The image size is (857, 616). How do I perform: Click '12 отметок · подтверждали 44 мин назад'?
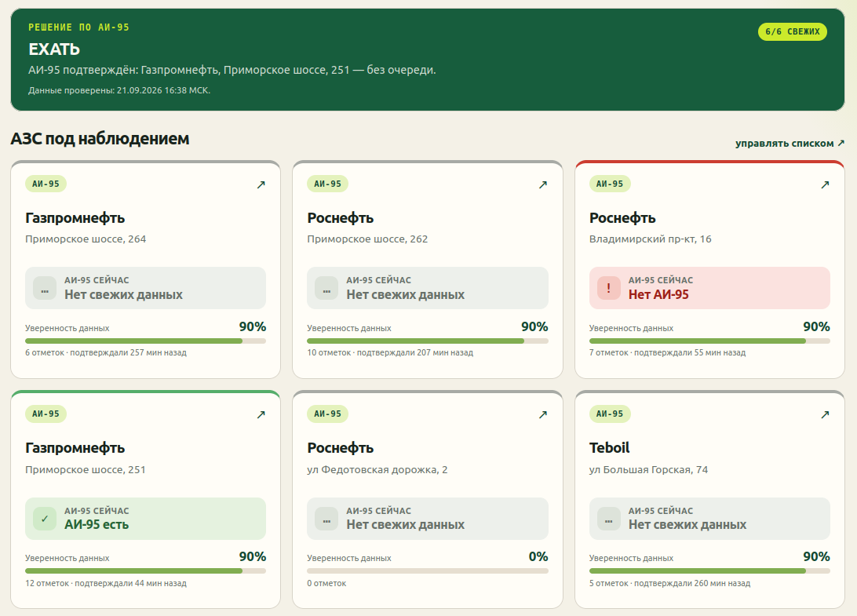(106, 583)
